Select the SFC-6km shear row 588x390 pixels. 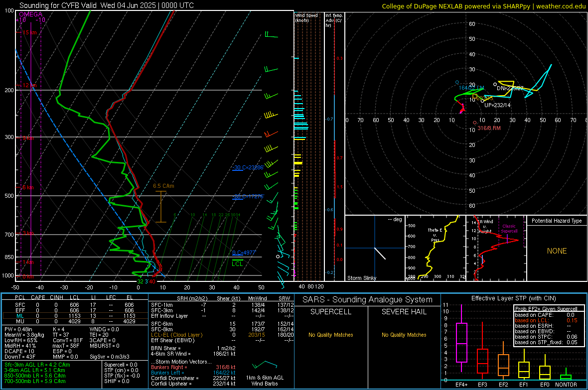[x=222, y=324]
